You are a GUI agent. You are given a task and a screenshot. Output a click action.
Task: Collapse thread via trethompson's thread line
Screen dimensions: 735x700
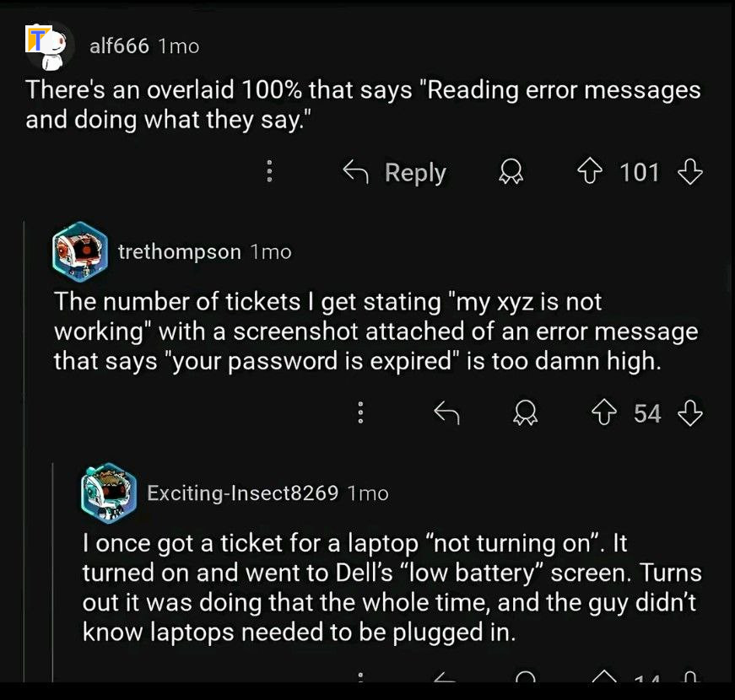24,450
